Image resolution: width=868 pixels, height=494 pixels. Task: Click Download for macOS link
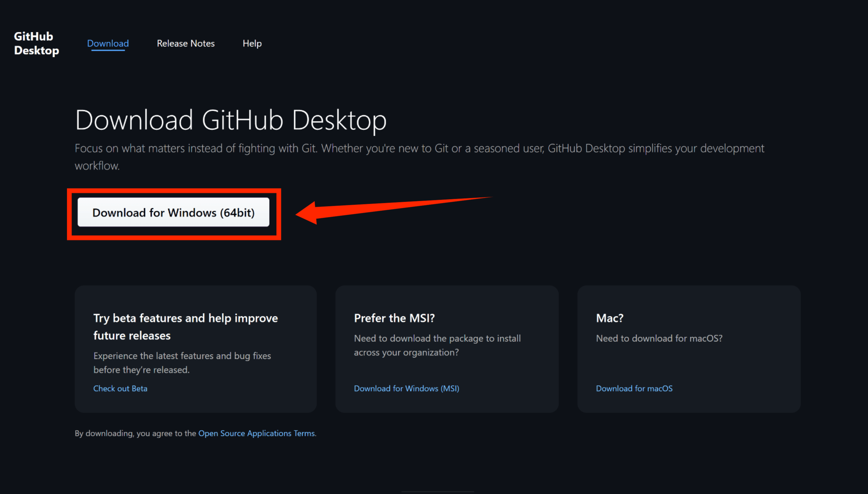click(x=634, y=388)
